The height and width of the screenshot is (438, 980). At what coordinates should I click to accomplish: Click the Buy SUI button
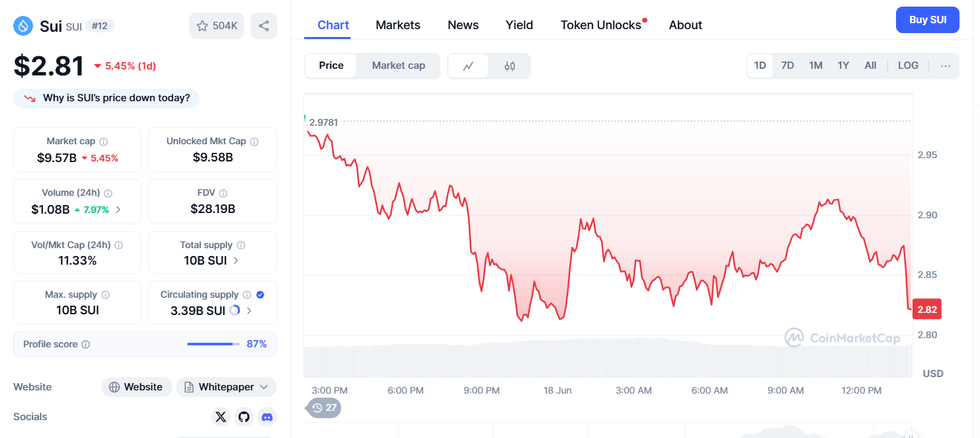tap(928, 20)
